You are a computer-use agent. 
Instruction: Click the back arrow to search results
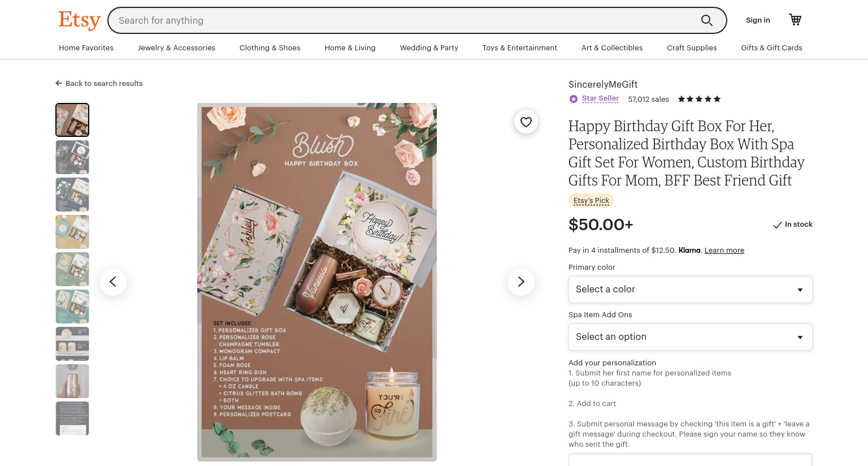click(x=59, y=83)
